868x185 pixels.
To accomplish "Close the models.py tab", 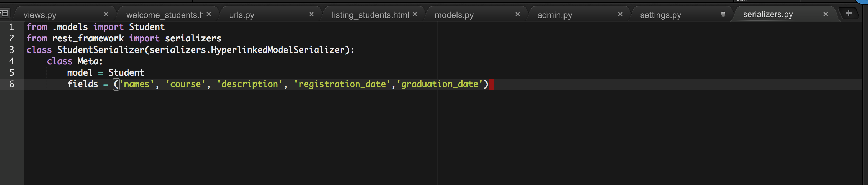I will coord(517,14).
